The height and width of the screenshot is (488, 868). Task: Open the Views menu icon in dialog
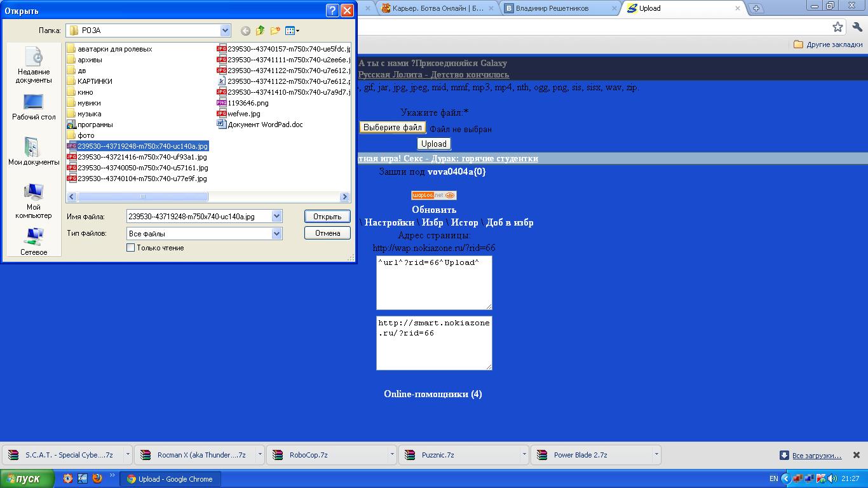point(292,30)
